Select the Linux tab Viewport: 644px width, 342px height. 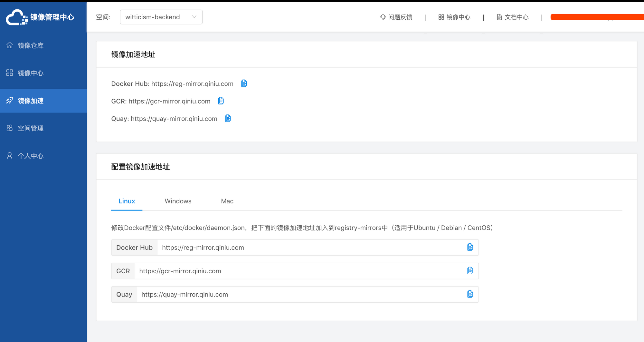pos(127,201)
